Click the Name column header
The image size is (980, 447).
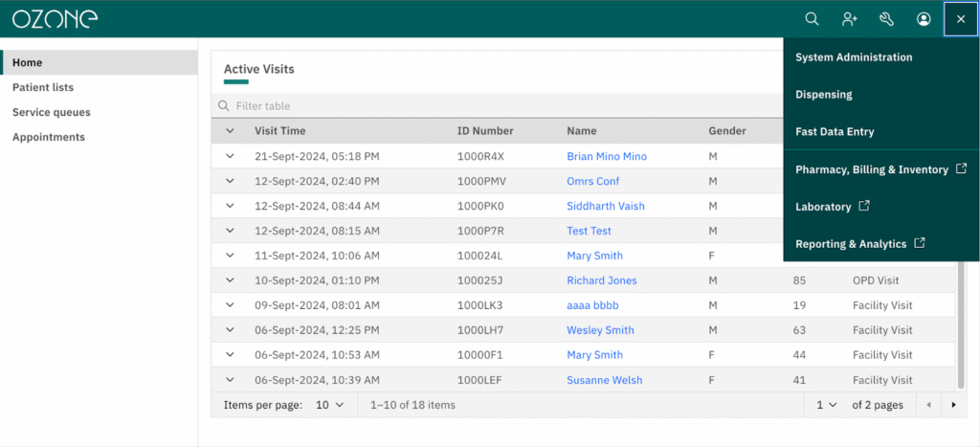pos(581,131)
